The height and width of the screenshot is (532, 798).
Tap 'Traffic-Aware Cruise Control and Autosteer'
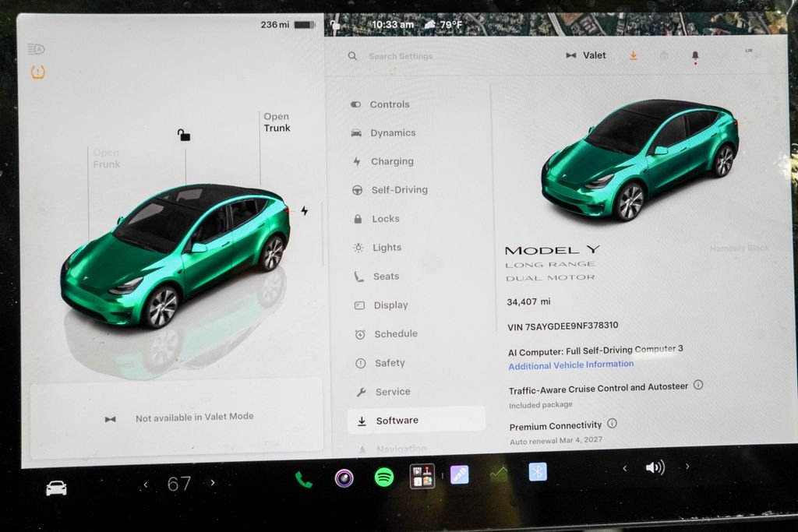tap(598, 388)
